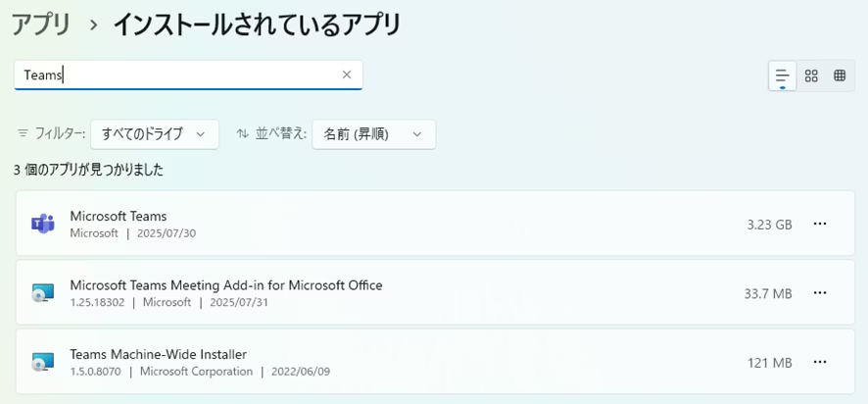Click the 121 MB size value
This screenshot has width=868, height=404.
point(770,363)
